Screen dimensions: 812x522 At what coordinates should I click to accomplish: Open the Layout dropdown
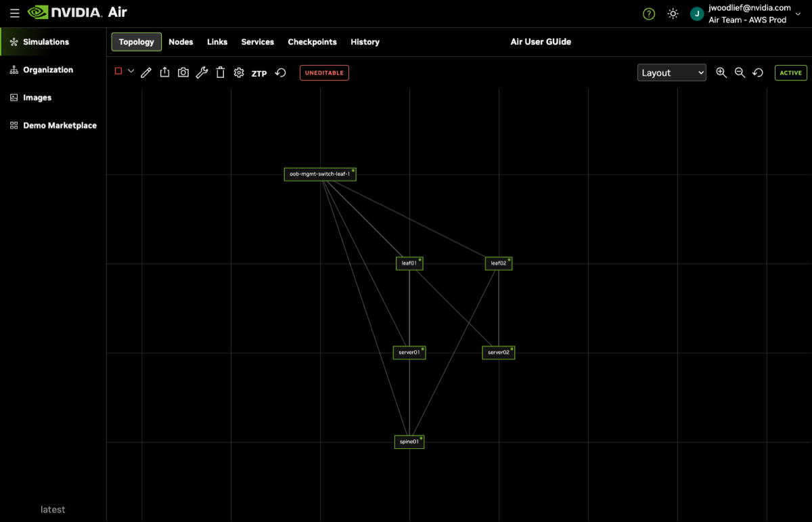coord(671,72)
